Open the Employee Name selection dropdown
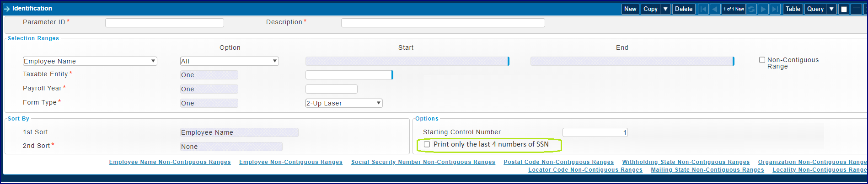This screenshot has height=184, width=868. click(x=90, y=61)
